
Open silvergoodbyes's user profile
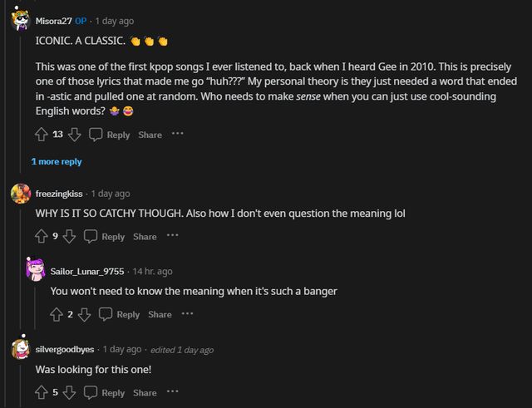65,349
